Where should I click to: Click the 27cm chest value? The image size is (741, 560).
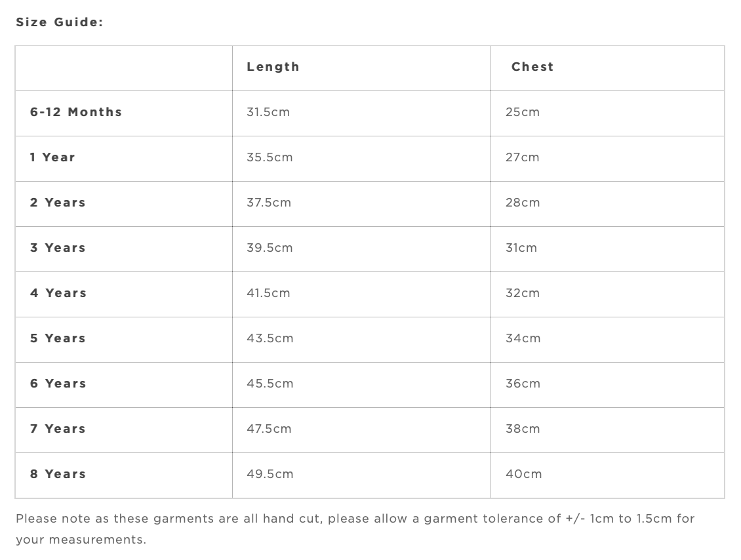523,157
